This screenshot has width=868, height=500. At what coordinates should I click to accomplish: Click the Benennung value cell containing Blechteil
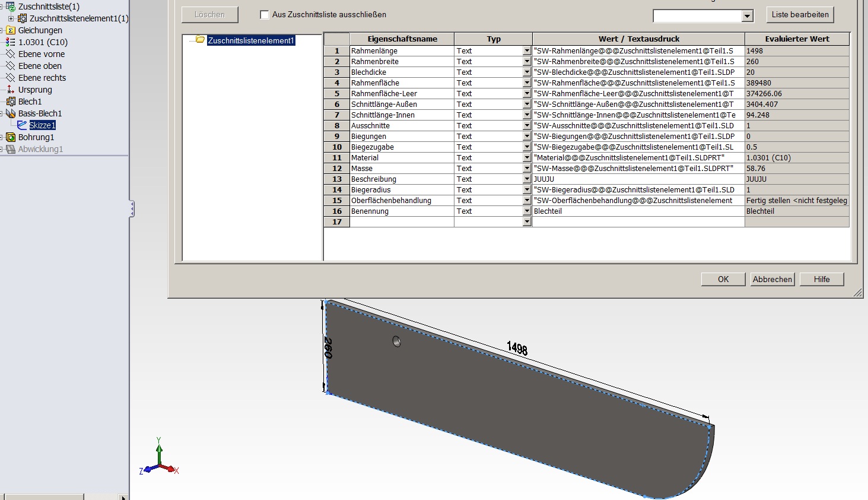pyautogui.click(x=638, y=211)
